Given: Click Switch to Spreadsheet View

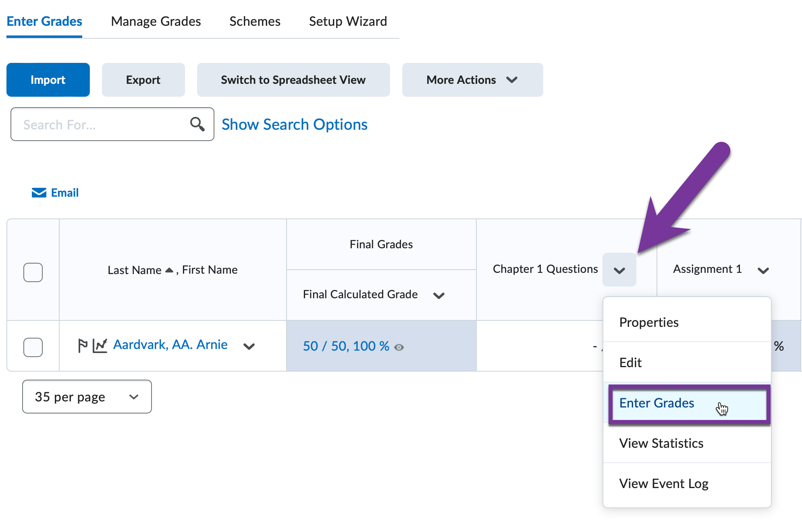Looking at the screenshot, I should pos(293,80).
